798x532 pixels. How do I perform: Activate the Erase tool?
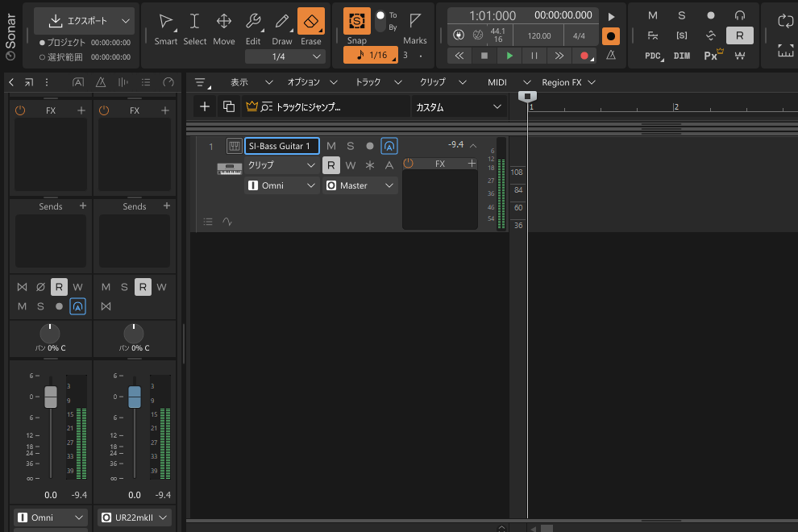point(310,22)
